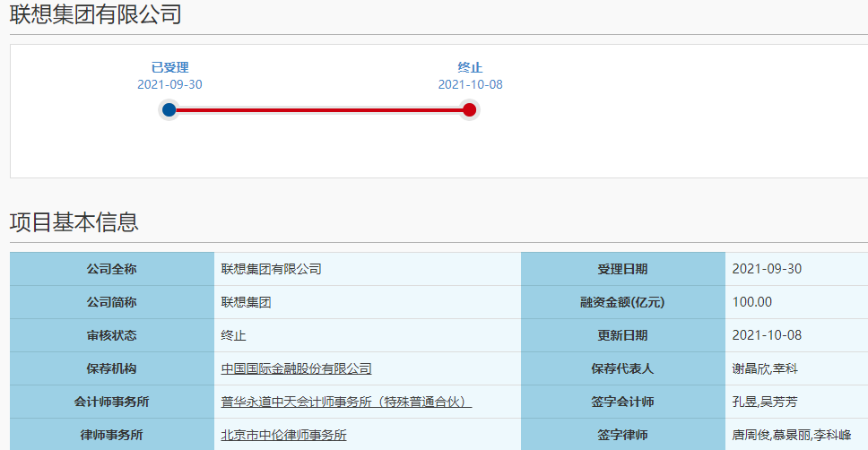Click the 项目基本信息 section heading
The image size is (868, 450).
74,221
